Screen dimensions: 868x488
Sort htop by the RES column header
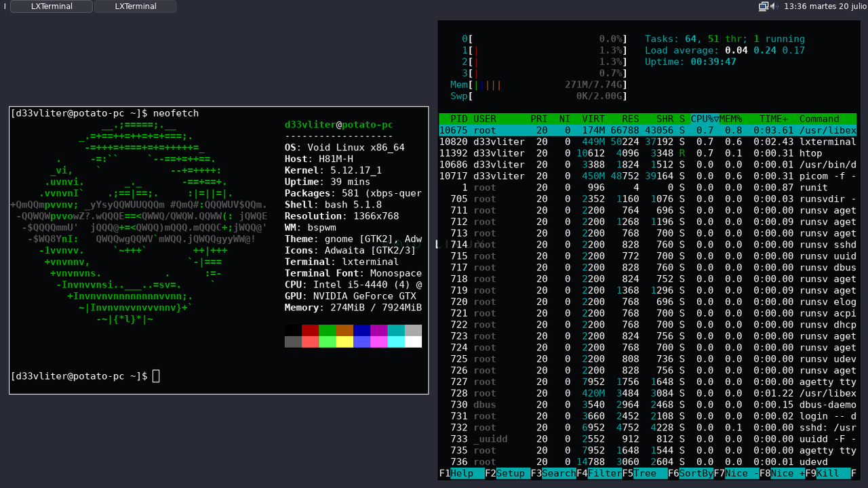coord(631,119)
